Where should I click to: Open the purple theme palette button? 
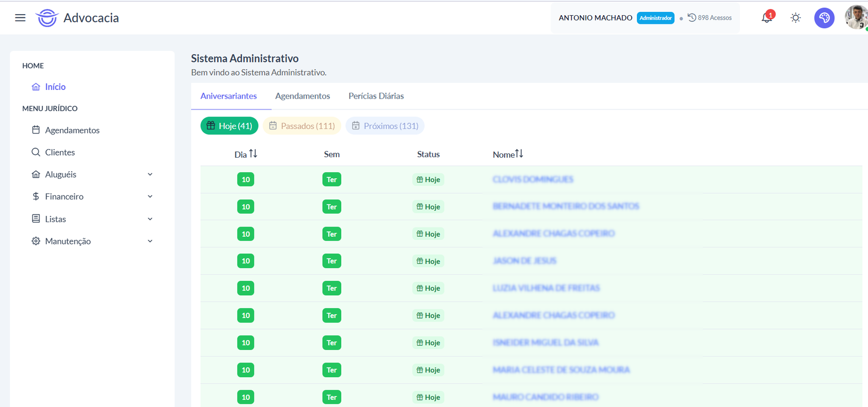[x=824, y=18]
